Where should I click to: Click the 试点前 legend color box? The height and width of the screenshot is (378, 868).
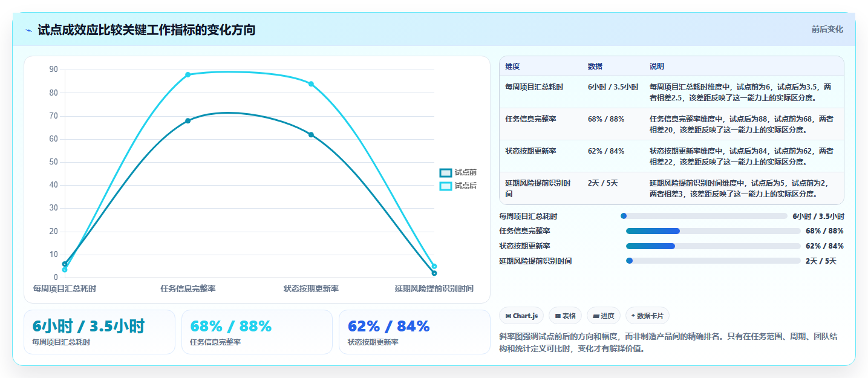point(446,173)
